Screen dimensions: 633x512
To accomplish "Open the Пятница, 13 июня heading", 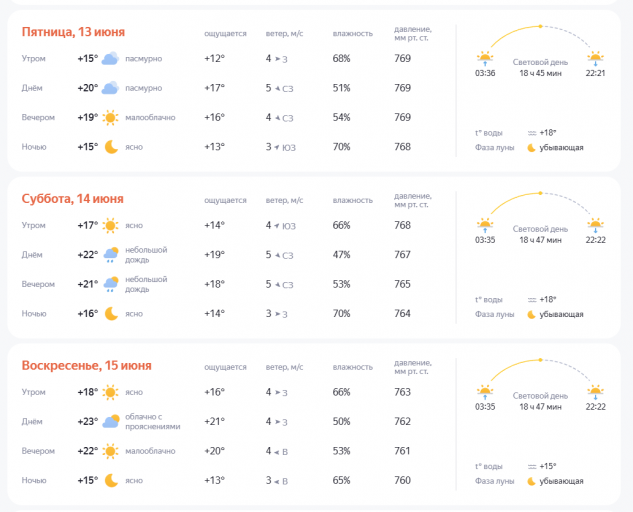I will pyautogui.click(x=74, y=32).
